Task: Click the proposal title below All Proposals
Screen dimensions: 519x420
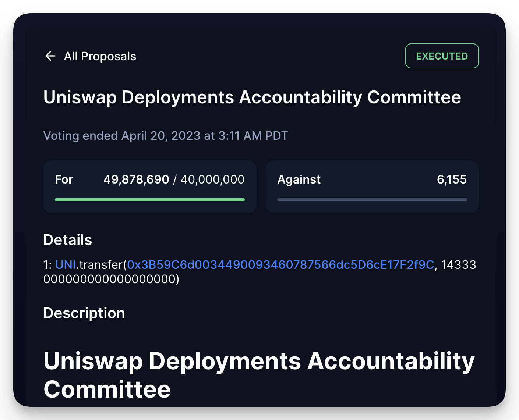Action: 252,97
